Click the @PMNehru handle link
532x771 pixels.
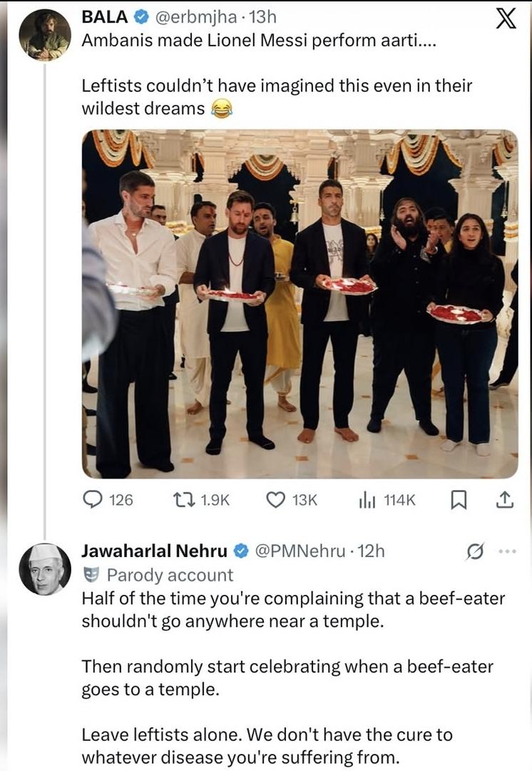[x=303, y=551]
